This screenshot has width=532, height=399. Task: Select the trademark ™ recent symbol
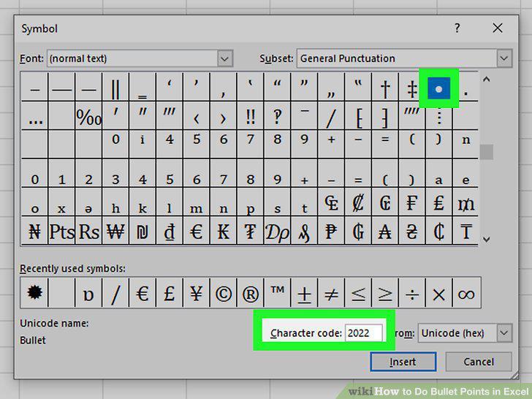point(277,293)
